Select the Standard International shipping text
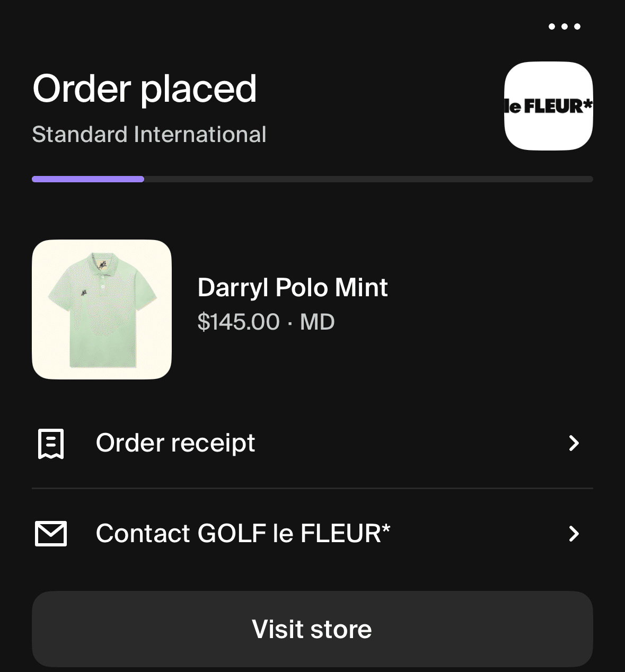 tap(149, 135)
